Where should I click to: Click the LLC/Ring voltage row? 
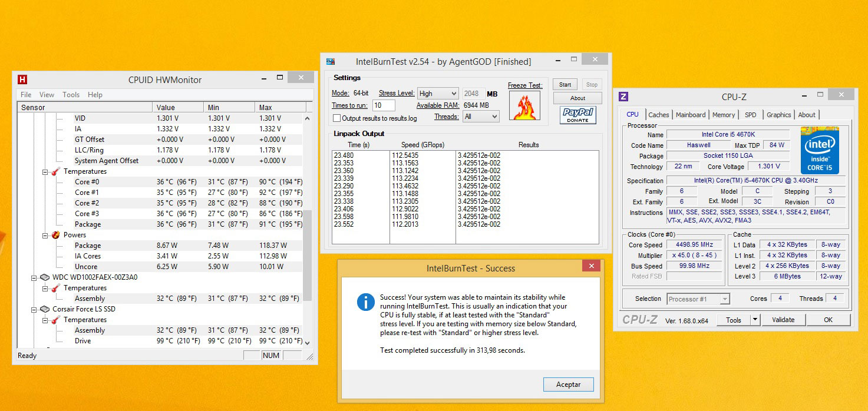(160, 150)
